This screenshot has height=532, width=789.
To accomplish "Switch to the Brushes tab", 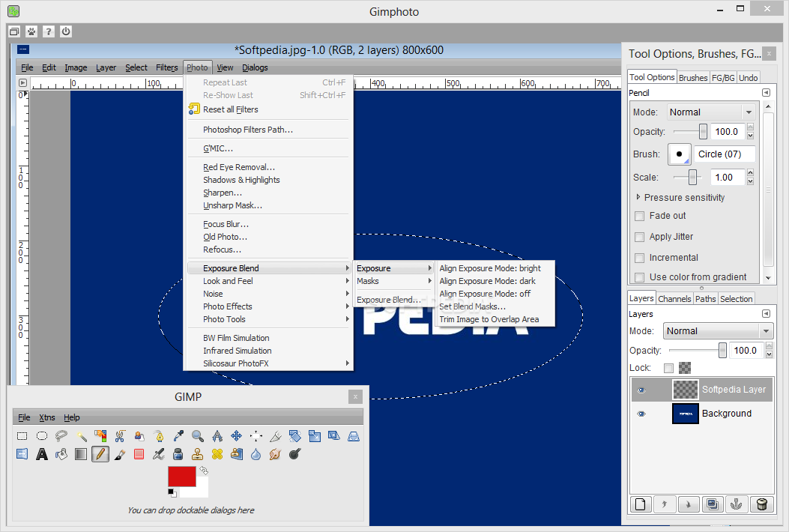I will [x=693, y=77].
